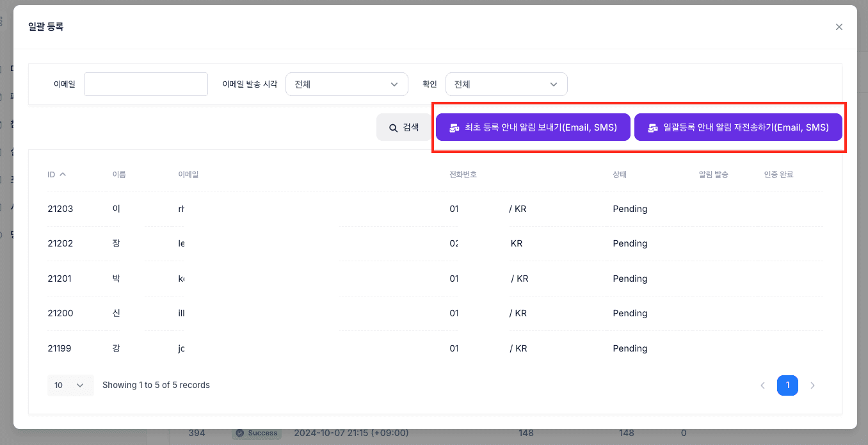Change the rows-per-page selector showing 10

pos(70,385)
